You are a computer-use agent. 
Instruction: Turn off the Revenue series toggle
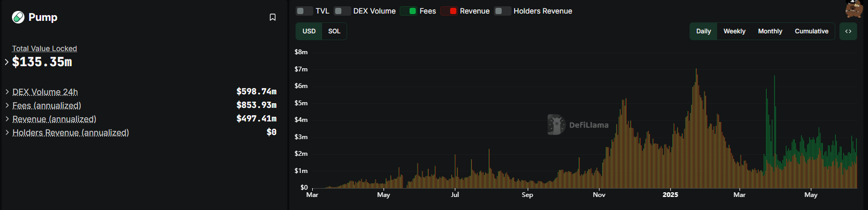(449, 11)
